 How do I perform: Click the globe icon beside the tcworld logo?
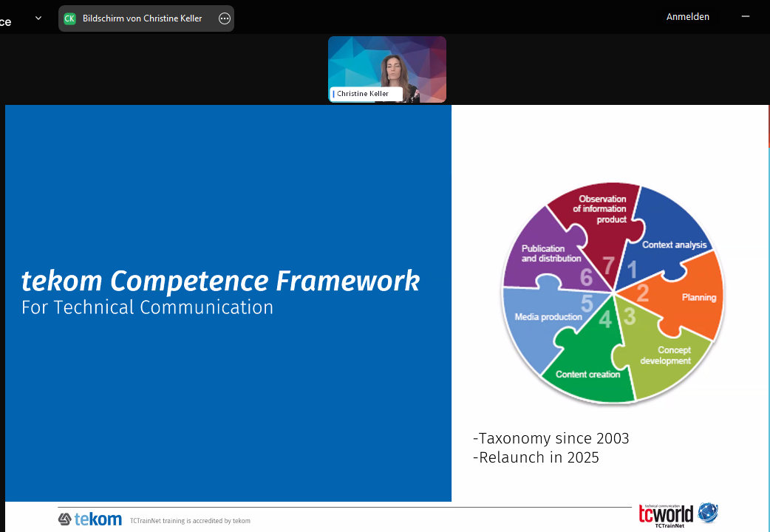(708, 512)
